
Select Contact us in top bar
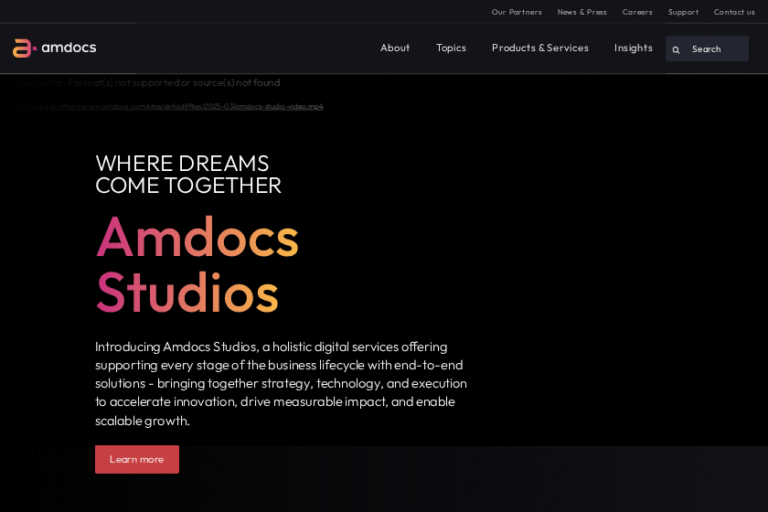pos(734,12)
